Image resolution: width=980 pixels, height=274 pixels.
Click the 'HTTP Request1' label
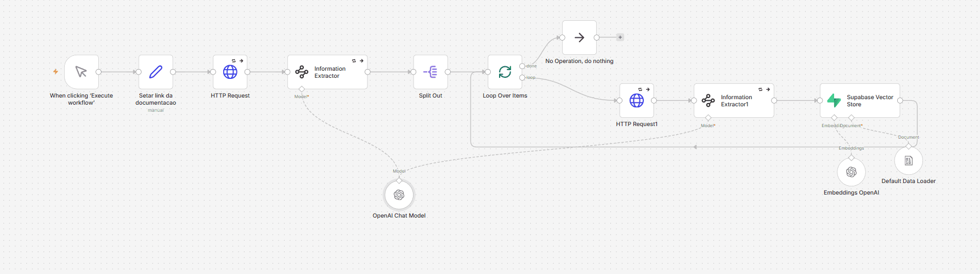pos(637,124)
